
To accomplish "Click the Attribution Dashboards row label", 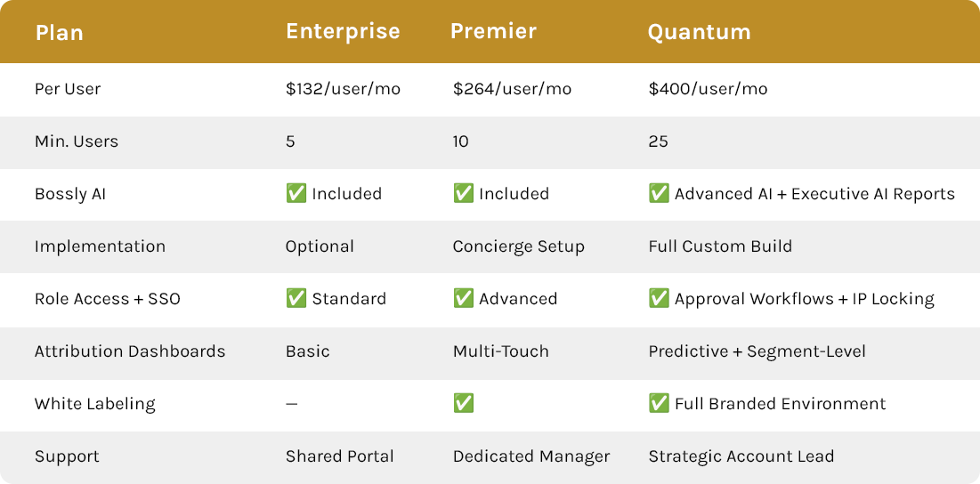I will tap(130, 351).
